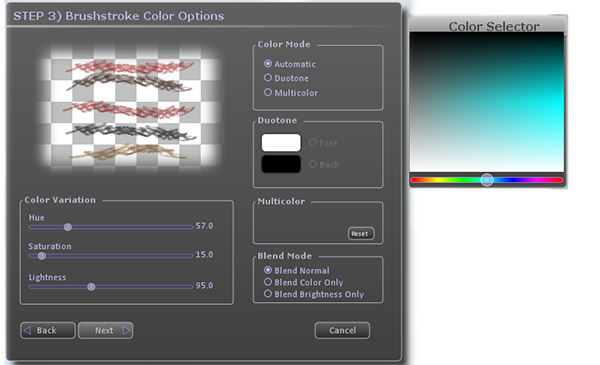Click the Blend Mode group label

tap(284, 256)
